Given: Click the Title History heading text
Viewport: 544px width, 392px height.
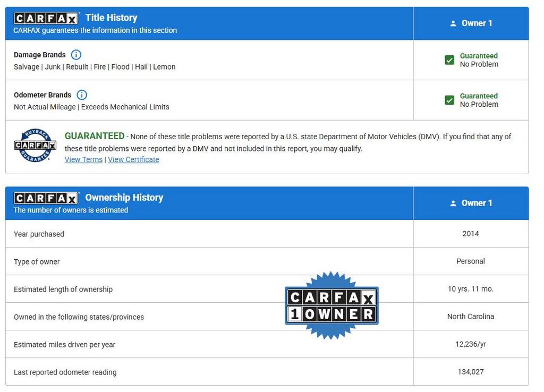Looking at the screenshot, I should (x=111, y=18).
